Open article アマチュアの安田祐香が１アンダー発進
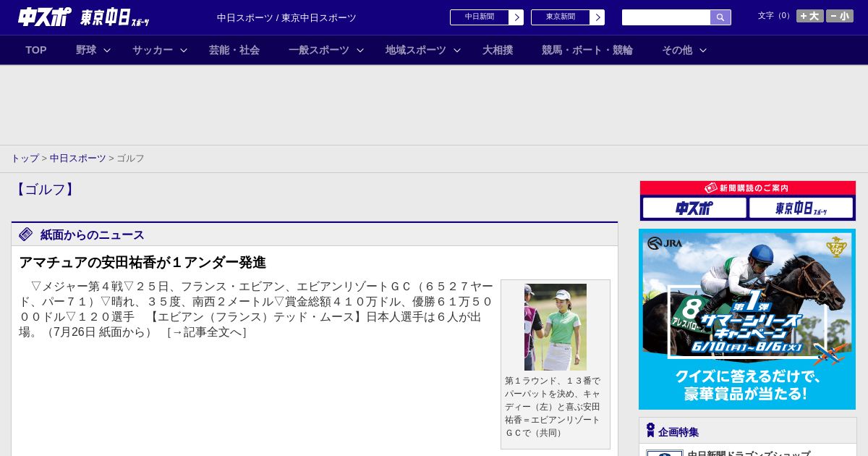 pos(142,262)
